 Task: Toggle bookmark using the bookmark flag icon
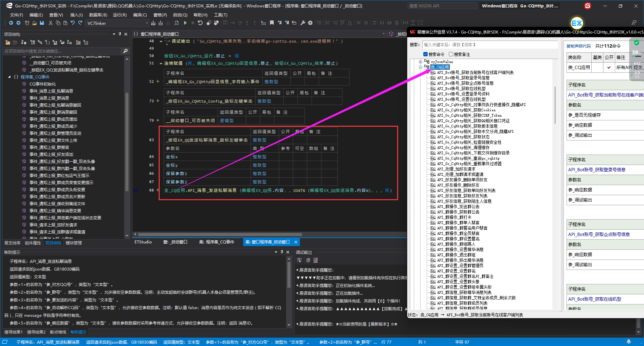click(x=272, y=23)
